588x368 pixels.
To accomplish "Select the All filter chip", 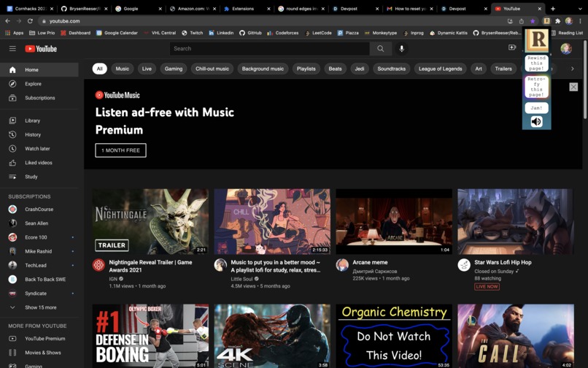I will click(x=100, y=69).
